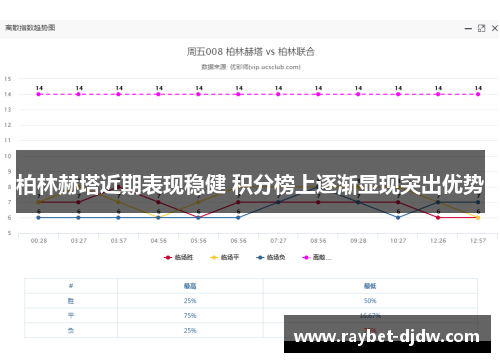Image resolution: width=500 pixels, height=362 pixels.
Task: Click the chart title 周五008 柏林赫塔 vs 柏林联合
Action: click(251, 52)
